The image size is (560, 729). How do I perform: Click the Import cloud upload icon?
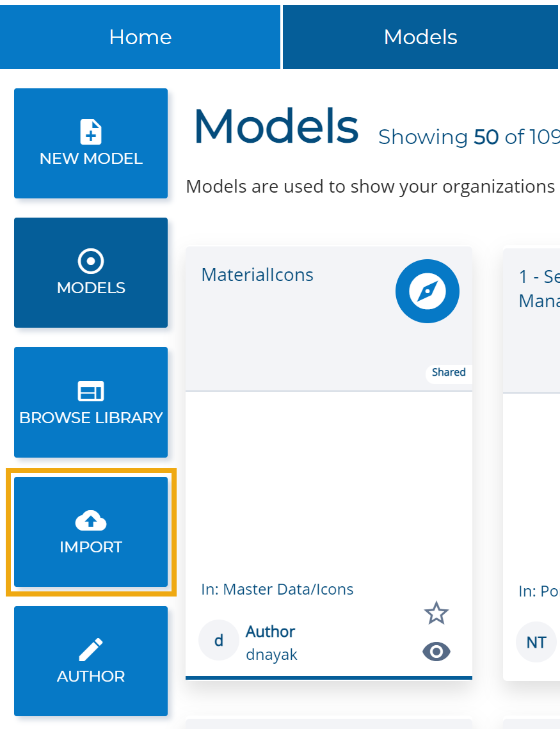coord(91,521)
